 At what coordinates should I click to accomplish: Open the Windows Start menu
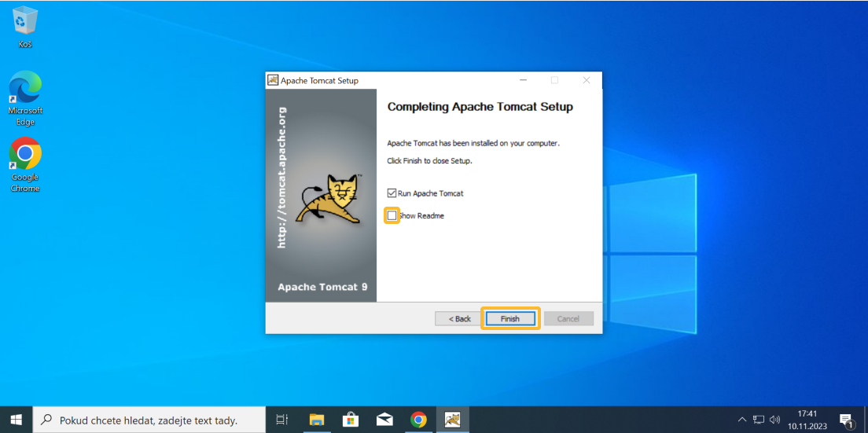tap(16, 420)
